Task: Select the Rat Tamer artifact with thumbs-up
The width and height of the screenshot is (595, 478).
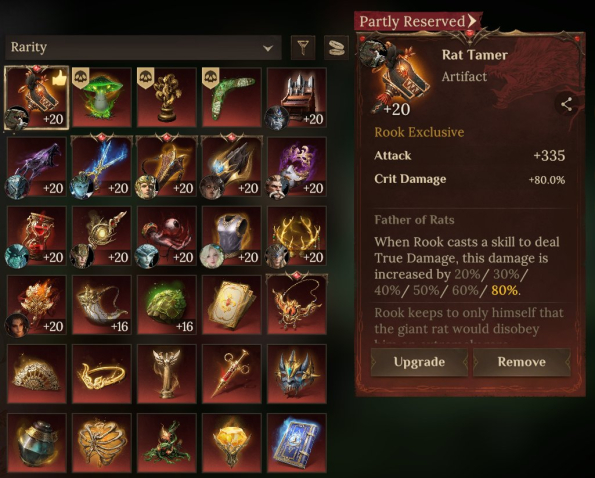Action: point(36,97)
